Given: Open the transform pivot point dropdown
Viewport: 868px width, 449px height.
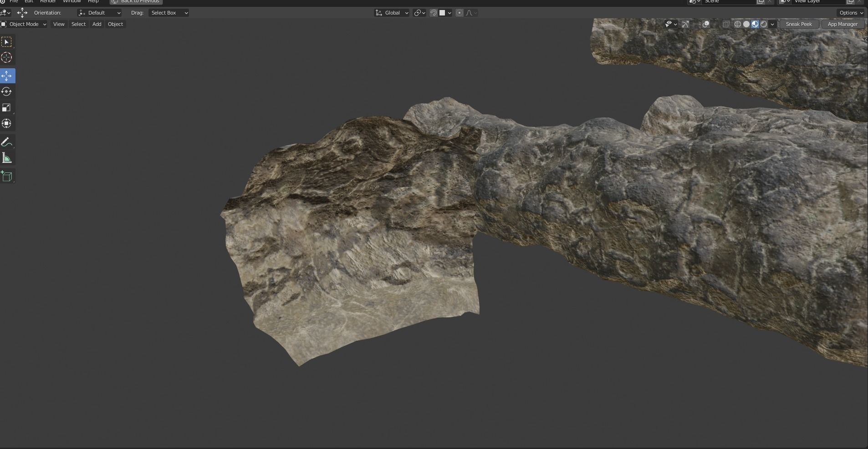Looking at the screenshot, I should pyautogui.click(x=419, y=13).
